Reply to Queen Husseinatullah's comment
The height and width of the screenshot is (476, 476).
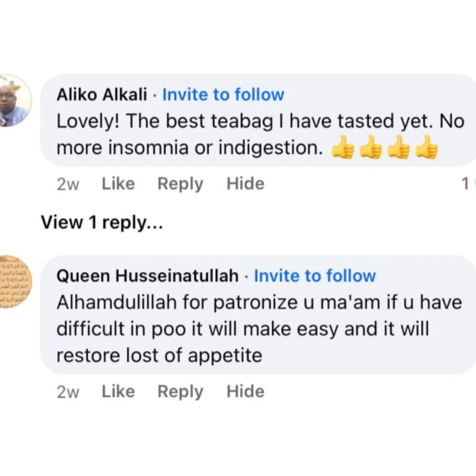180,391
